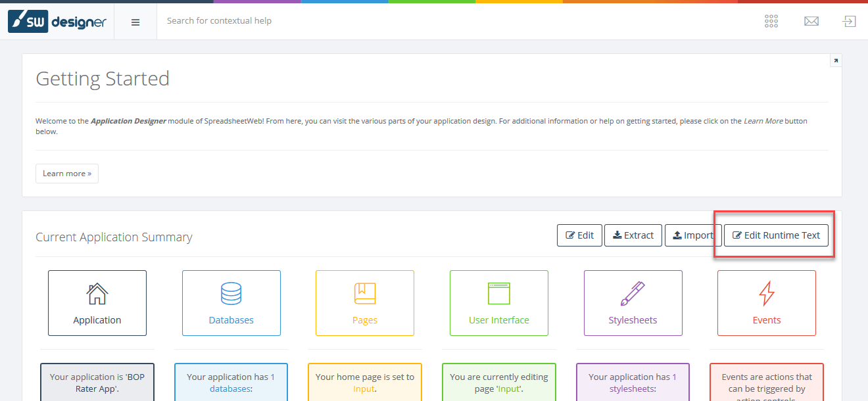868x401 pixels.
Task: Open the Application house icon tile
Action: point(97,303)
